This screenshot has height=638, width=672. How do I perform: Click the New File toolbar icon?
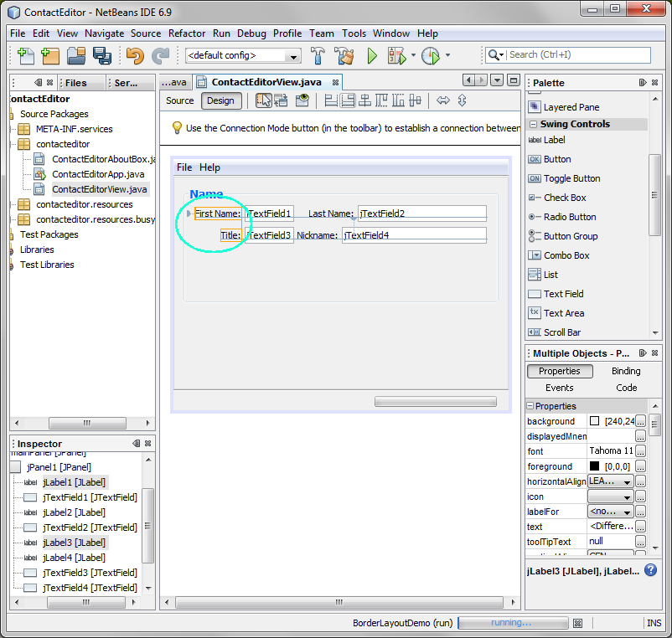pos(25,55)
